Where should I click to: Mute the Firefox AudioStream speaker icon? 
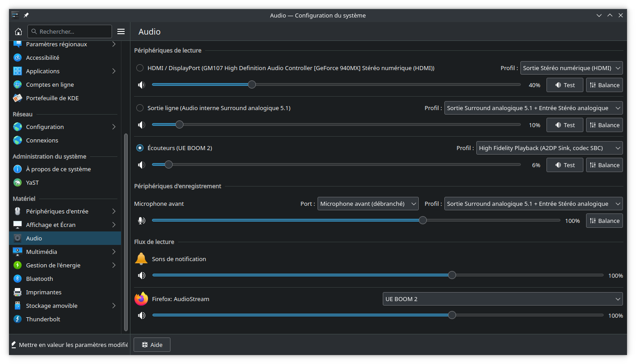click(x=142, y=315)
